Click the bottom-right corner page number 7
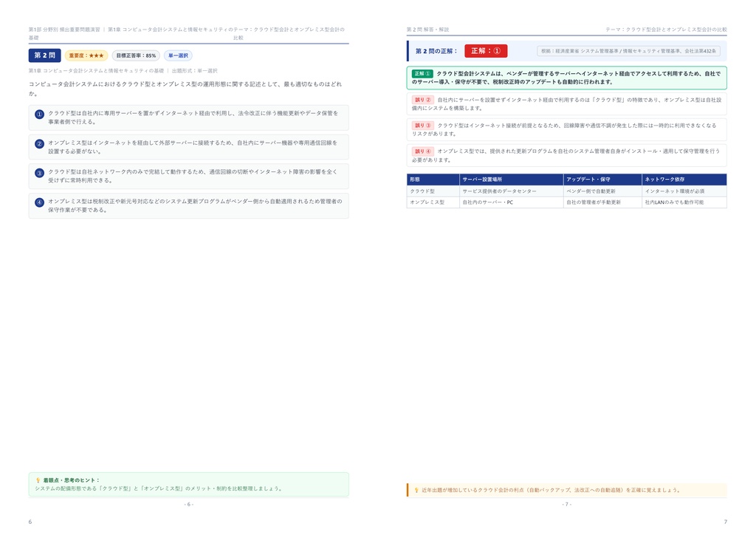 (x=725, y=522)
